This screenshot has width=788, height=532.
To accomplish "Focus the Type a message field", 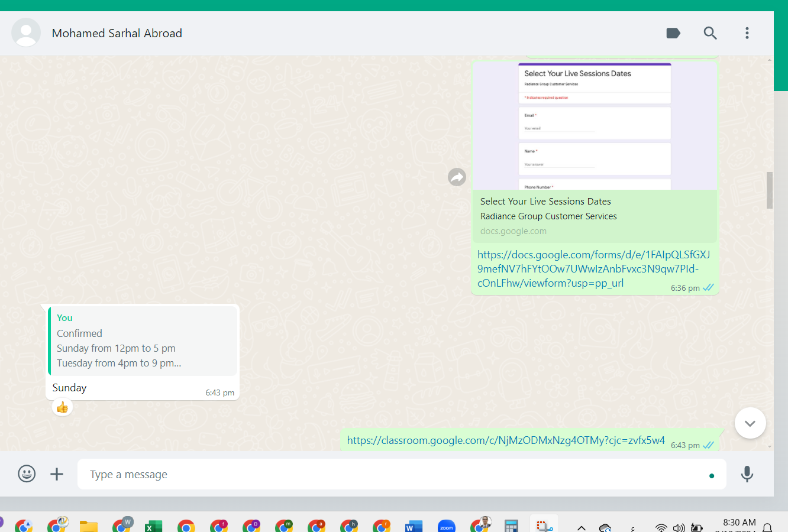I will click(x=402, y=474).
